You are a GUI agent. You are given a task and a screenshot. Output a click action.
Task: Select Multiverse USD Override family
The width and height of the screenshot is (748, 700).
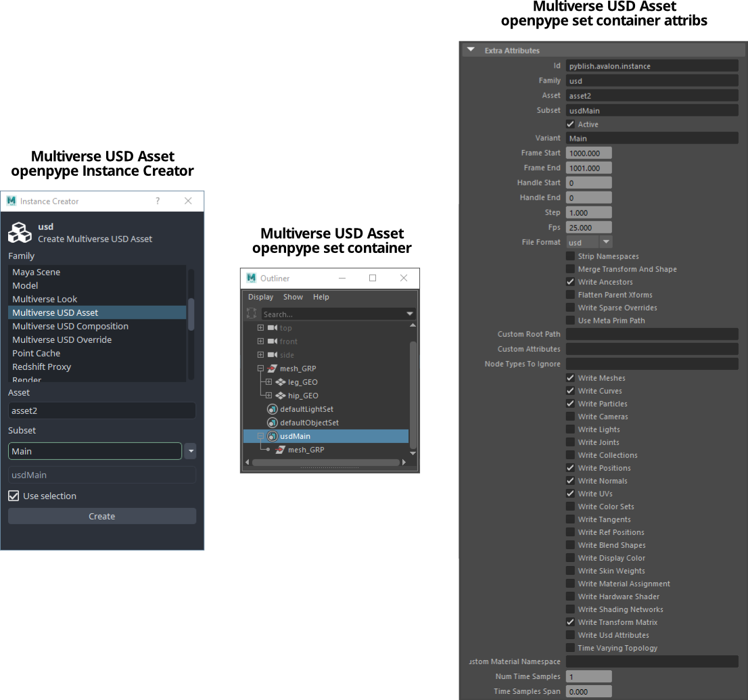(x=97, y=340)
